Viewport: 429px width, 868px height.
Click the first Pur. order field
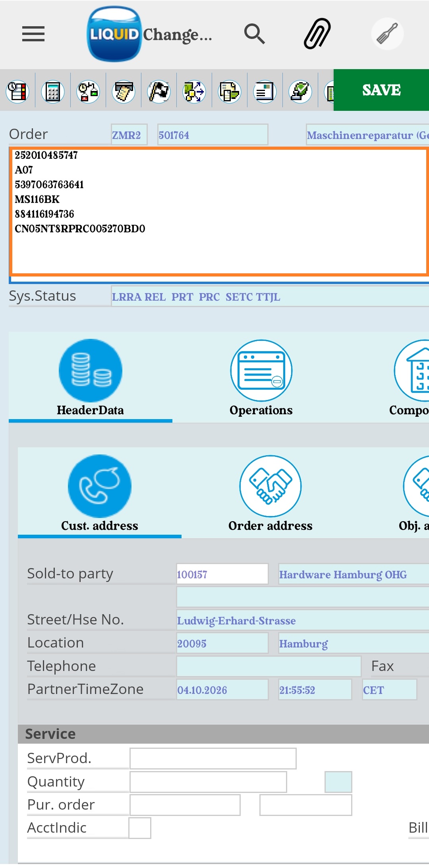point(185,805)
